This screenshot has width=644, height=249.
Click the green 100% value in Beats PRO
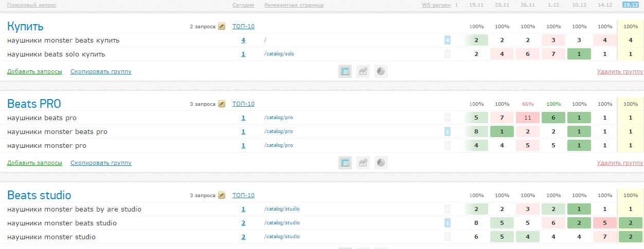tap(553, 104)
